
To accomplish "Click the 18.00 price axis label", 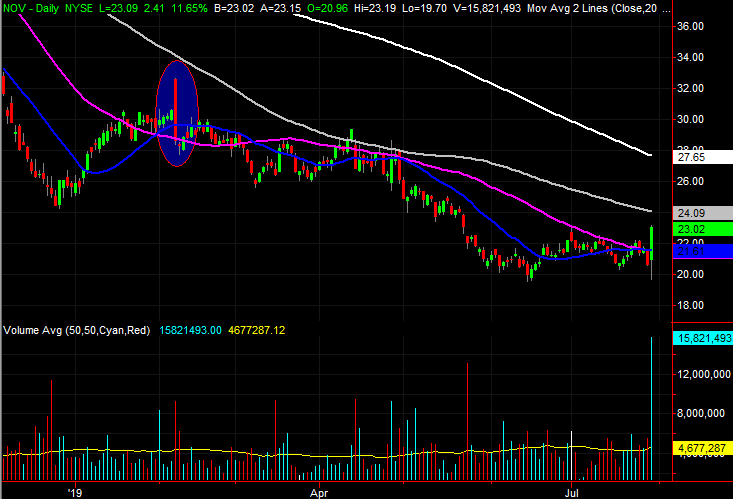I will pos(690,305).
